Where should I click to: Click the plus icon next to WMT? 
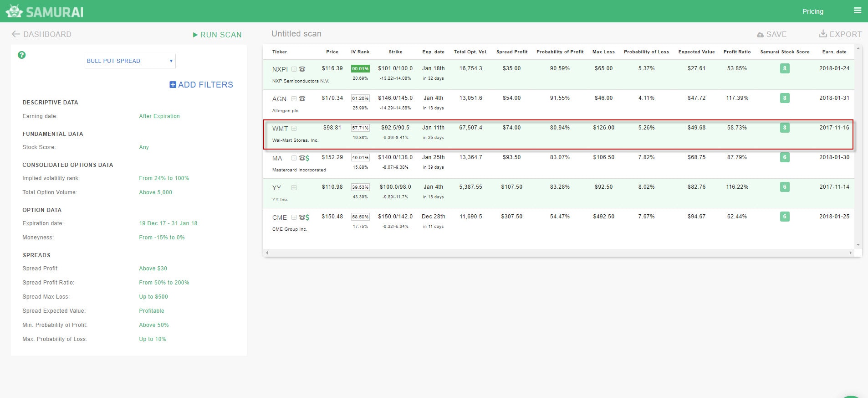tap(294, 129)
